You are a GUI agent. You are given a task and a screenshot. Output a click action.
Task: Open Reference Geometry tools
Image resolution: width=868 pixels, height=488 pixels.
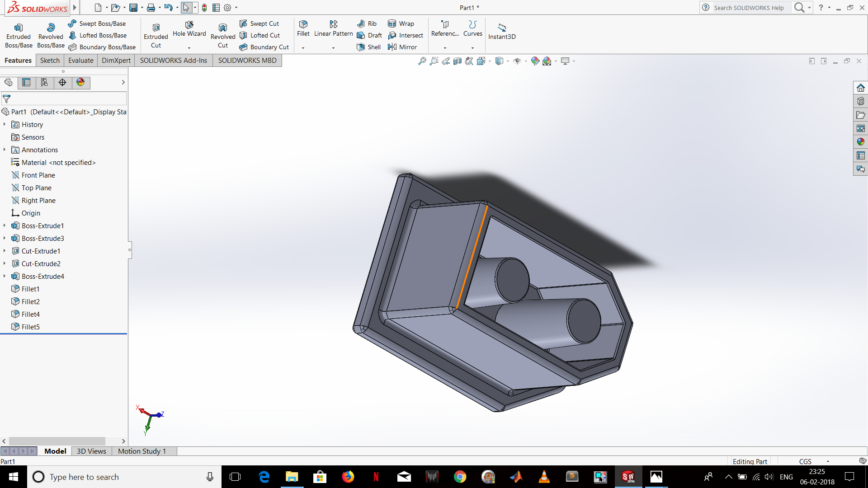(x=445, y=28)
